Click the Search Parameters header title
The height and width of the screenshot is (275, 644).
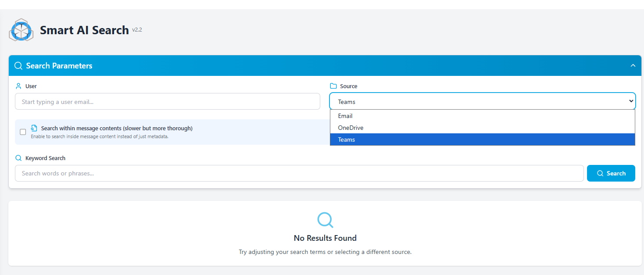pos(59,66)
